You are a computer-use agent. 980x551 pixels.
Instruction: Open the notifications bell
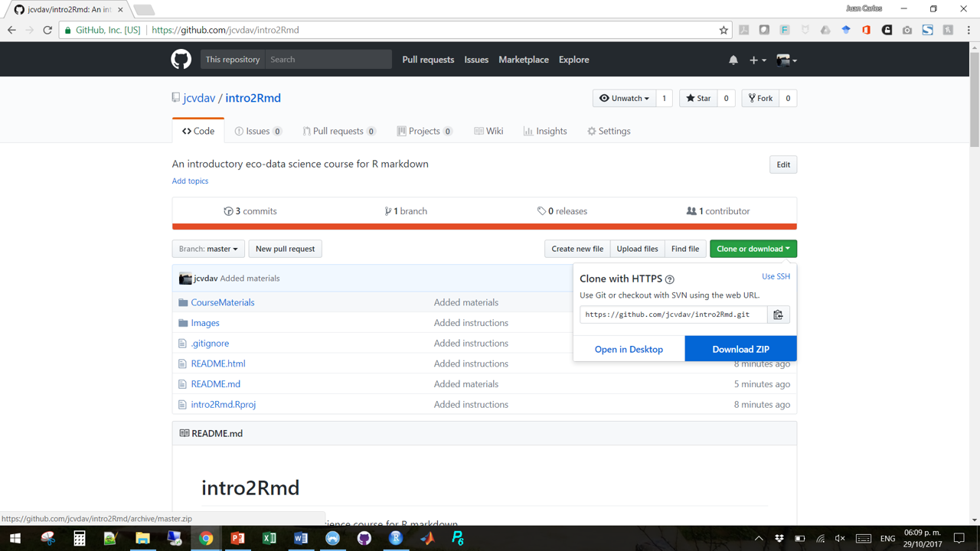tap(733, 60)
